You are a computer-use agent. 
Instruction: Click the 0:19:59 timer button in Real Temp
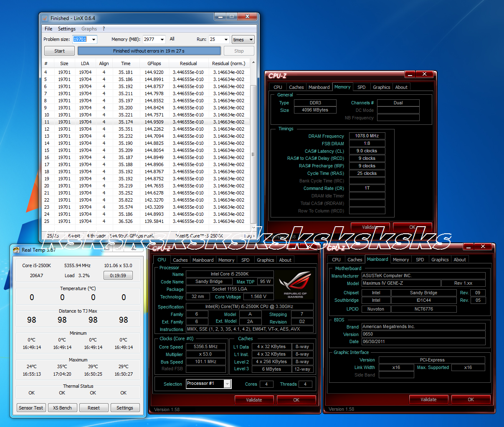[118, 275]
